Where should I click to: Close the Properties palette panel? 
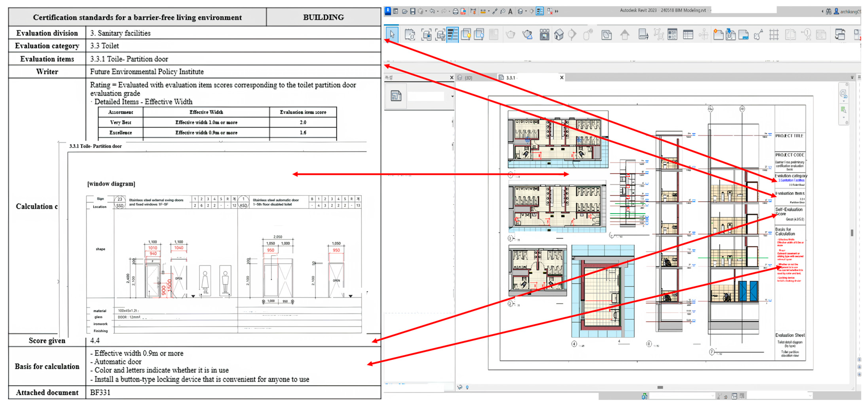click(x=452, y=77)
